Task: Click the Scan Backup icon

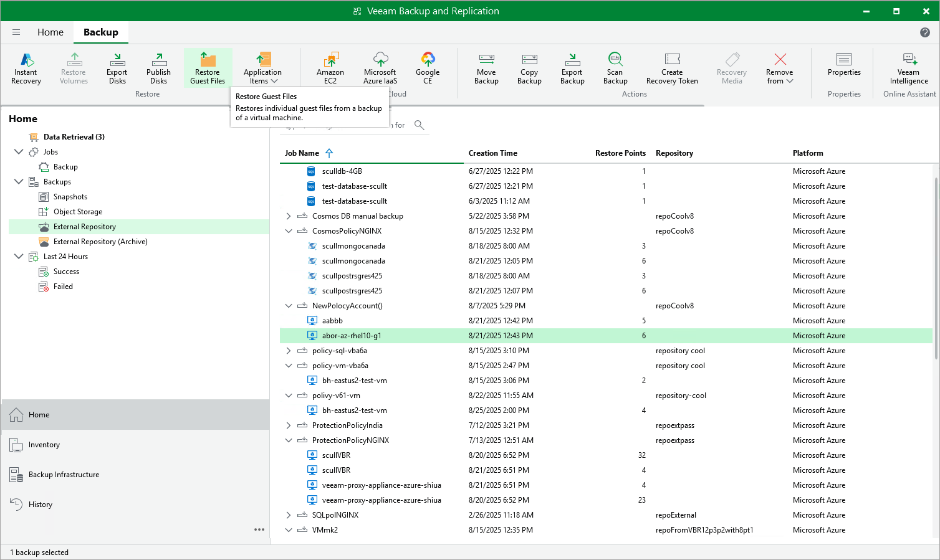Action: tap(615, 68)
